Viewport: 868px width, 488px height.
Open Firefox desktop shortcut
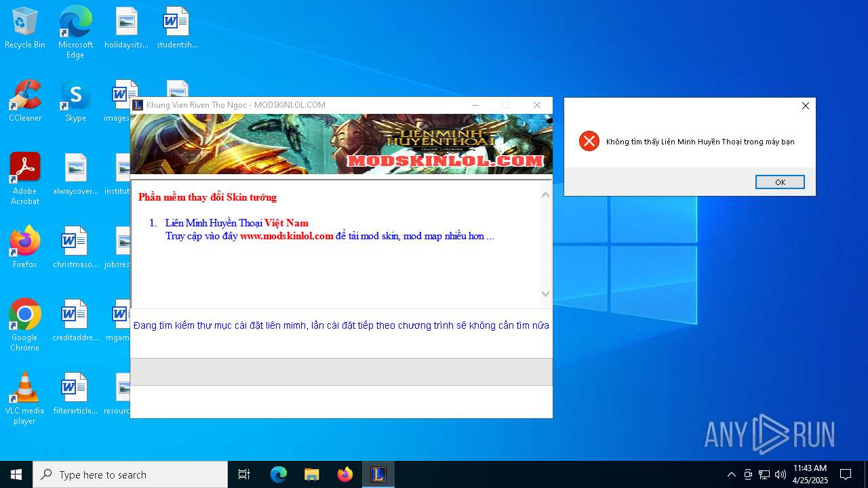pos(25,247)
